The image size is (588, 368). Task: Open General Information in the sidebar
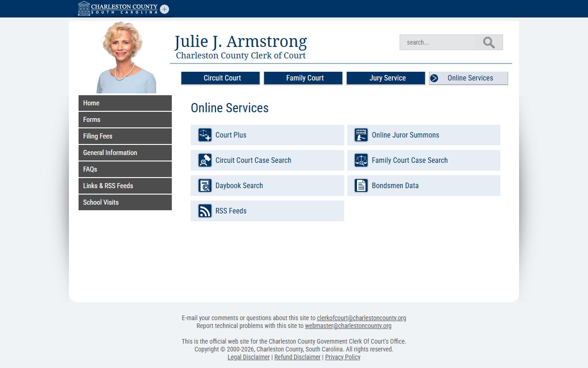[x=125, y=153]
